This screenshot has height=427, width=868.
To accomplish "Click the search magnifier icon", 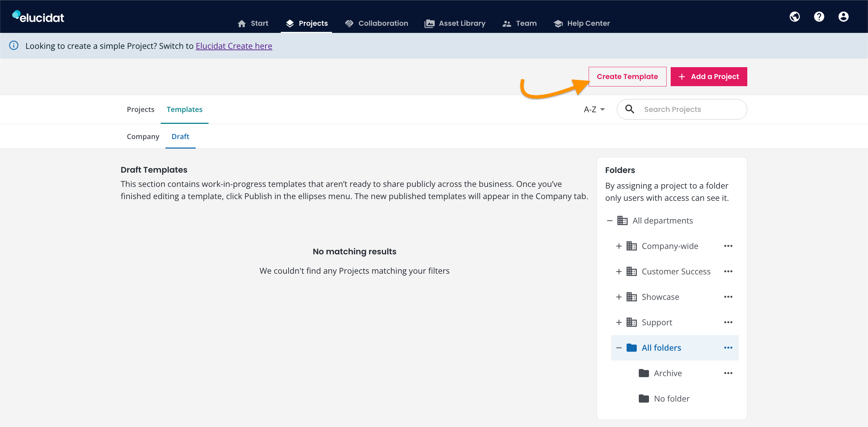I will (x=630, y=109).
